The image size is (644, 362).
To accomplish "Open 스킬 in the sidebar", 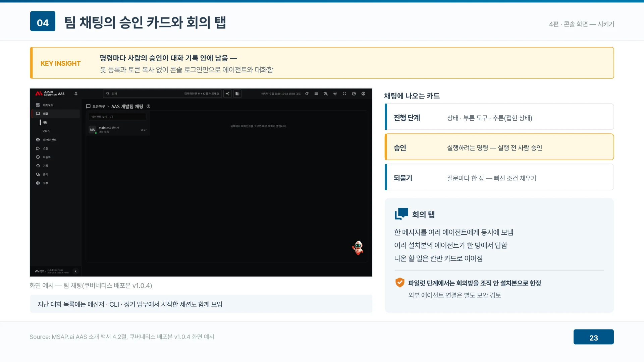I will click(x=56, y=148).
